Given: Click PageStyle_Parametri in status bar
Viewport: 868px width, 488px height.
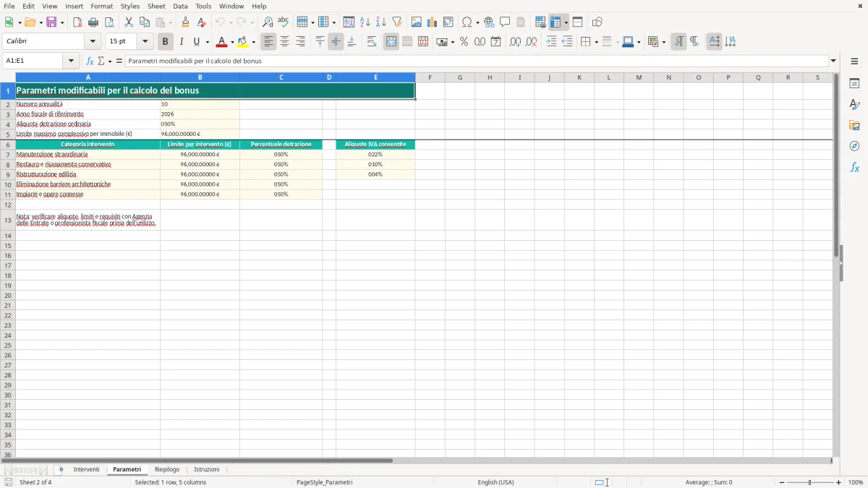Looking at the screenshot, I should (x=324, y=482).
